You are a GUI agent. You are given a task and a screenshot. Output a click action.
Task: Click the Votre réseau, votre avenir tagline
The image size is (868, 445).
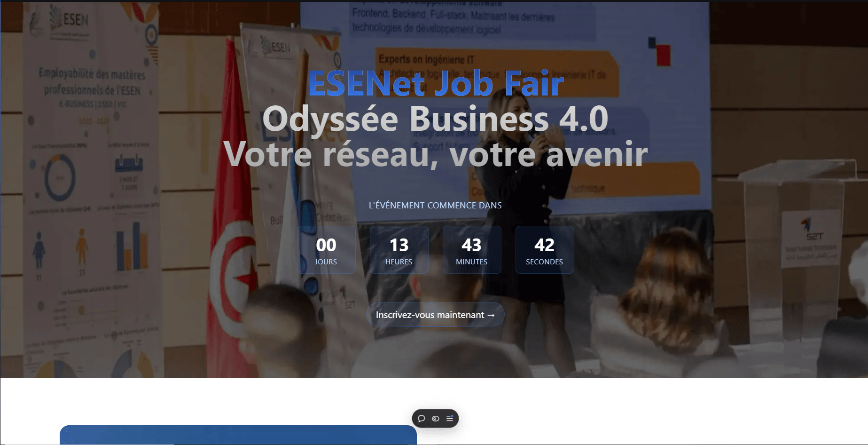[435, 154]
